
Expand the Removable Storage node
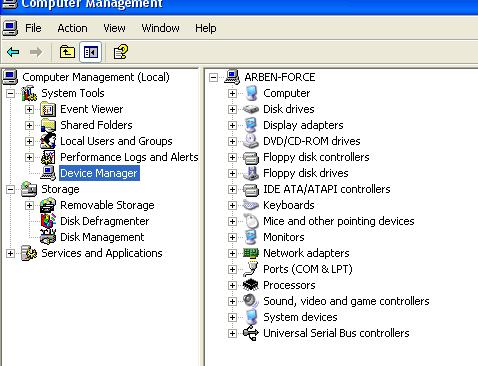[29, 205]
